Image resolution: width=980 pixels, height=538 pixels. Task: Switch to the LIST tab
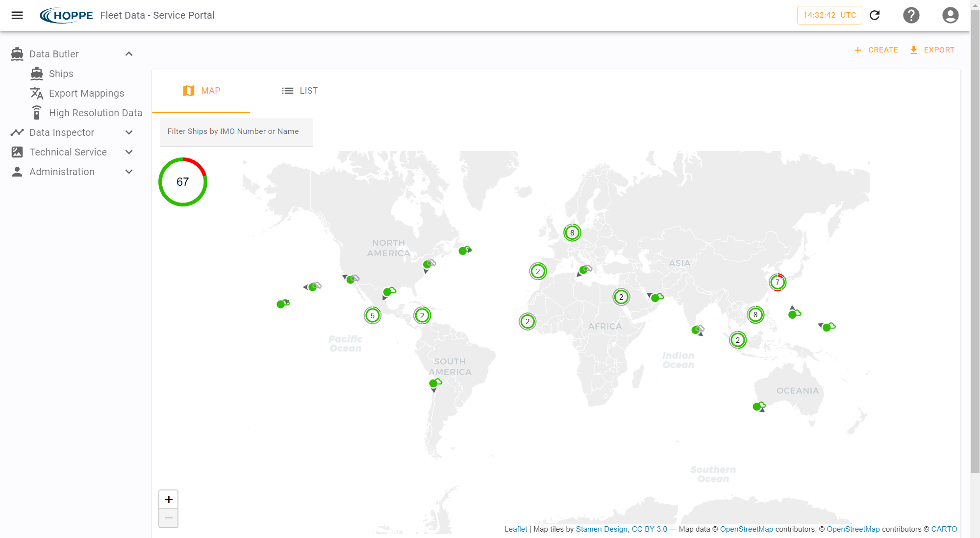tap(300, 91)
